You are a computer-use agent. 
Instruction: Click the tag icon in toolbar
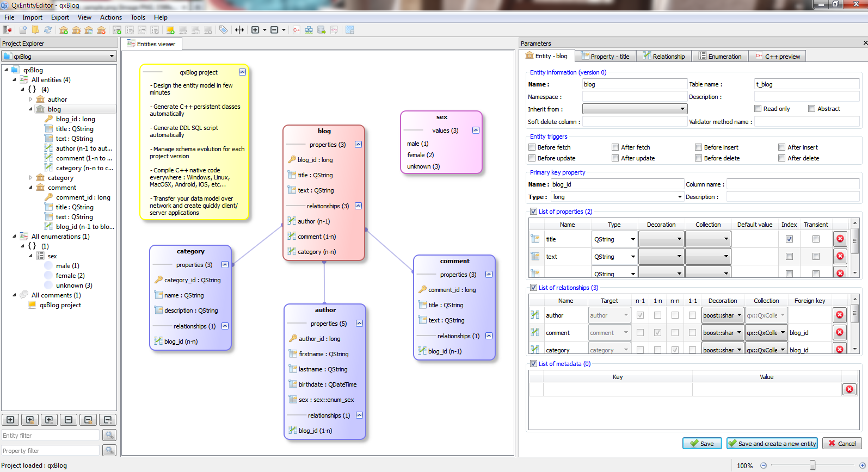224,30
